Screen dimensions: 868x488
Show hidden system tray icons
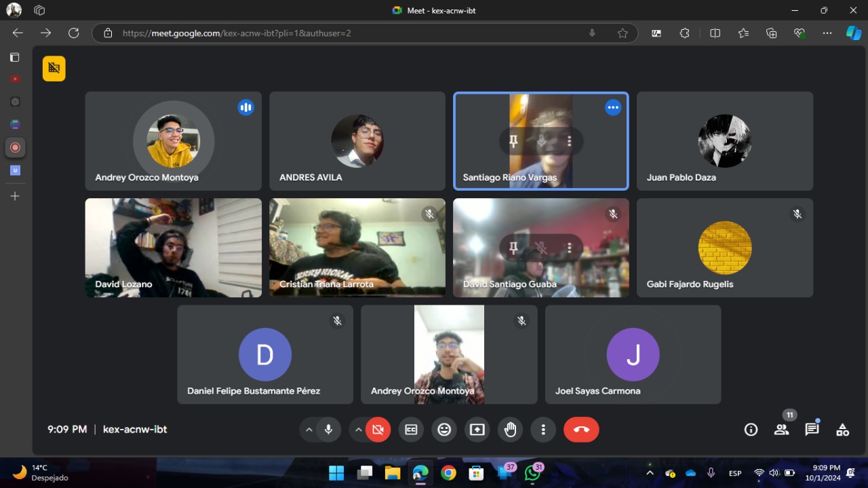(x=650, y=472)
